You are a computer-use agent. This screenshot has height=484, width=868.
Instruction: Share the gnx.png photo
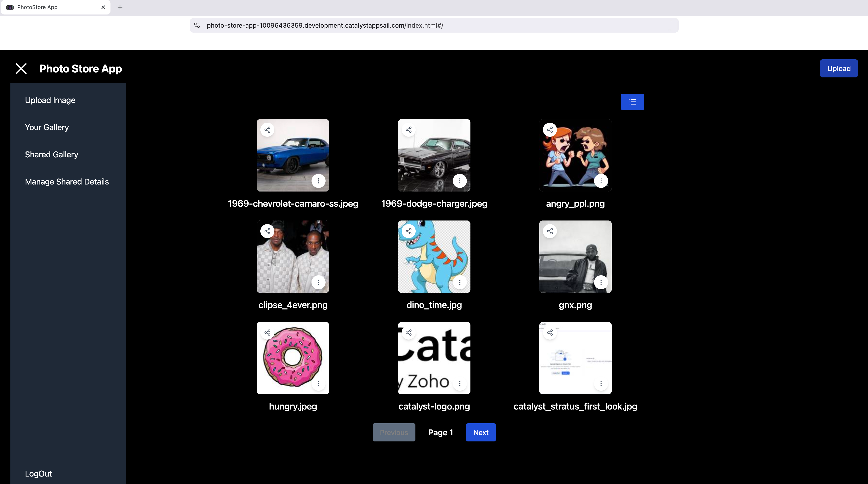coord(550,231)
